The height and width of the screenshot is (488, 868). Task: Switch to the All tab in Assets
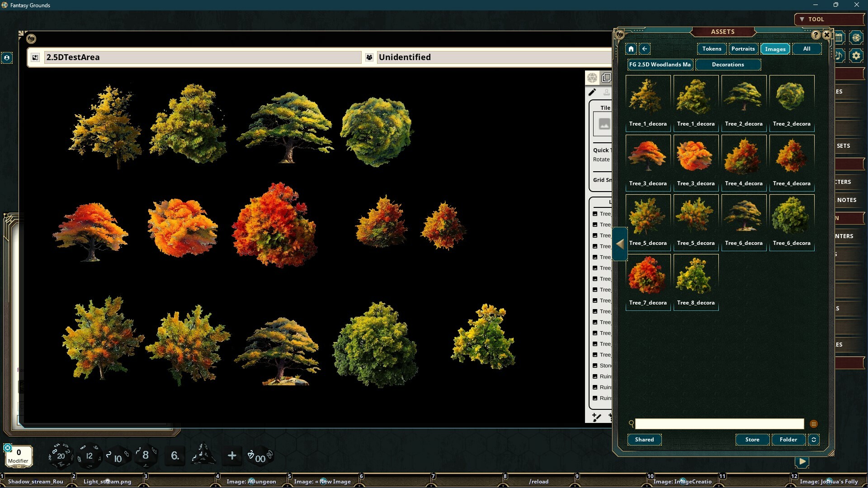(x=807, y=49)
